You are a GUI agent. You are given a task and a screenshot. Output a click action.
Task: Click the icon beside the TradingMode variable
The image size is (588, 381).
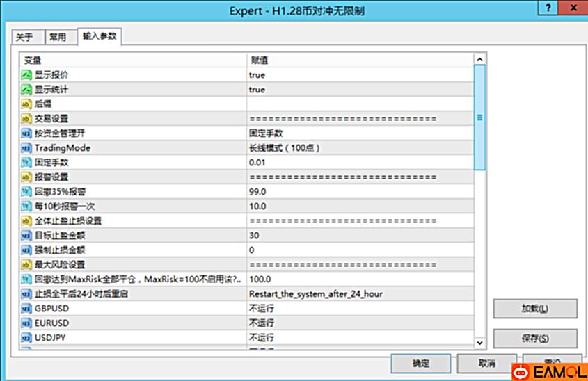point(26,148)
